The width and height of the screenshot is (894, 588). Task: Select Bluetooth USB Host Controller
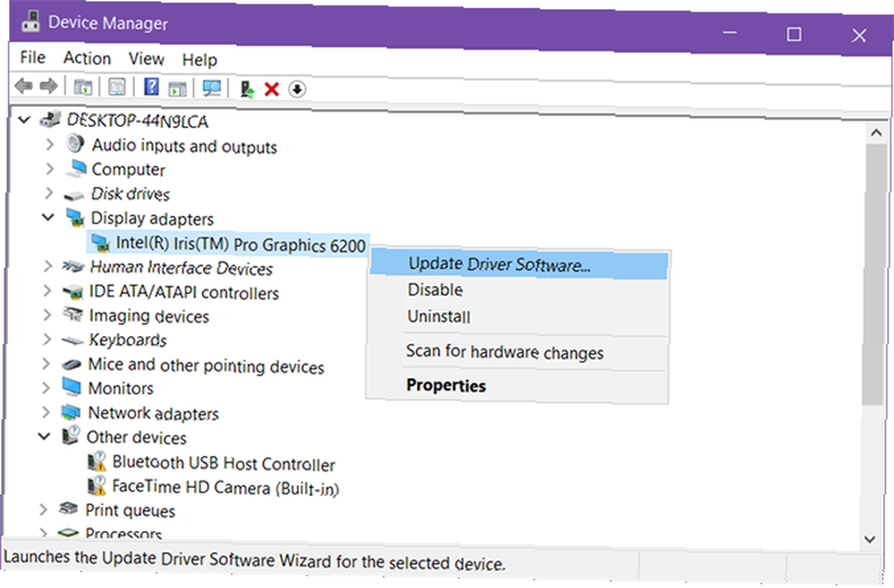point(223,463)
